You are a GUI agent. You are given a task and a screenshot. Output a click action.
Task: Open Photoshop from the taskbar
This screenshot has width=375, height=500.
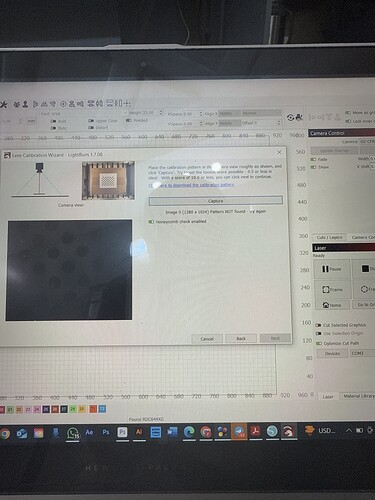pyautogui.click(x=106, y=432)
